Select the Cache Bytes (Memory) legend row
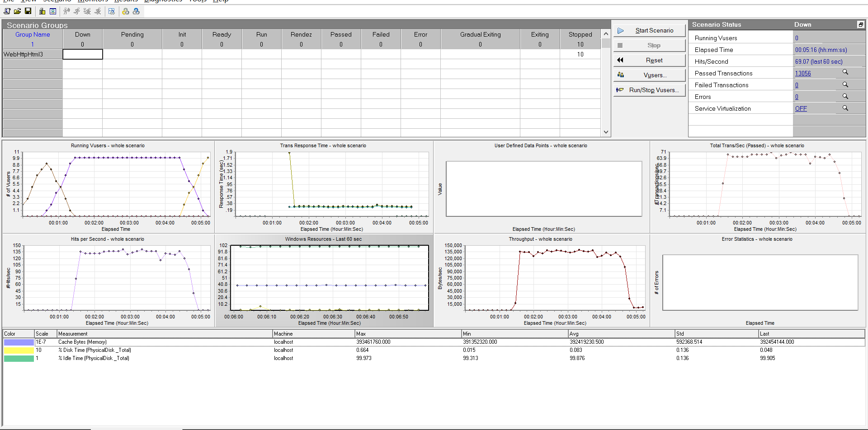The image size is (868, 430). point(434,342)
